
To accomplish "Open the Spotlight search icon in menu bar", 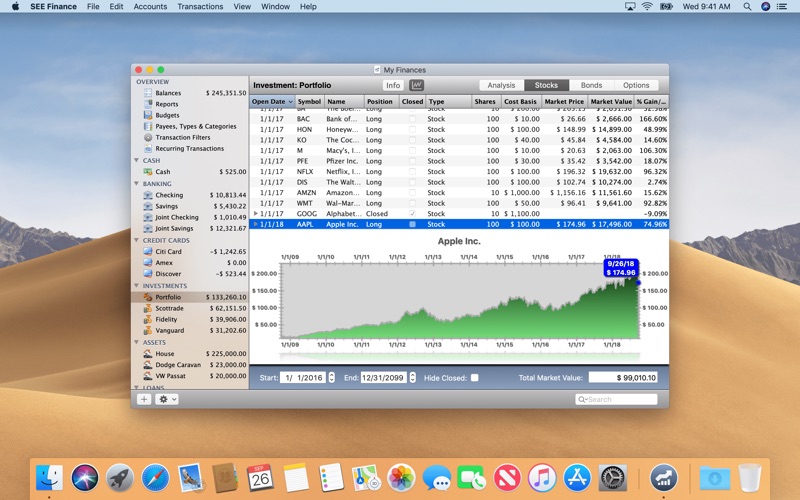I will [747, 7].
